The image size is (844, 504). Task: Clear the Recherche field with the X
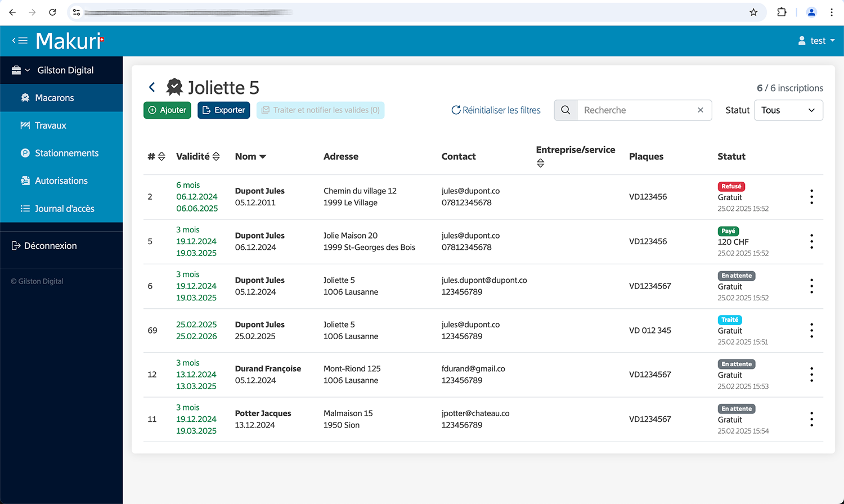pyautogui.click(x=701, y=110)
